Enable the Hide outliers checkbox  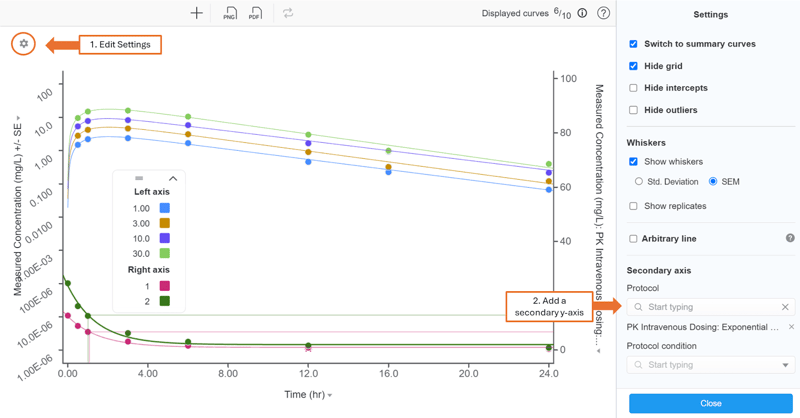coord(633,110)
